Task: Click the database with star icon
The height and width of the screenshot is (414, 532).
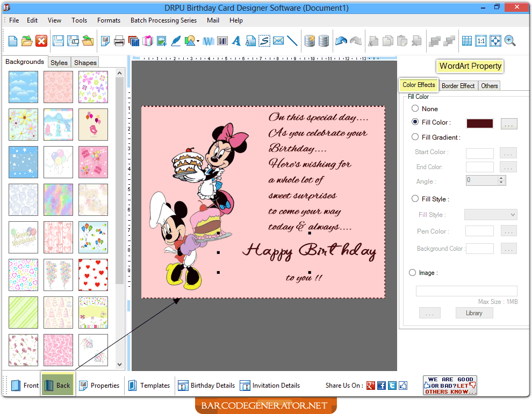Action: 310,41
